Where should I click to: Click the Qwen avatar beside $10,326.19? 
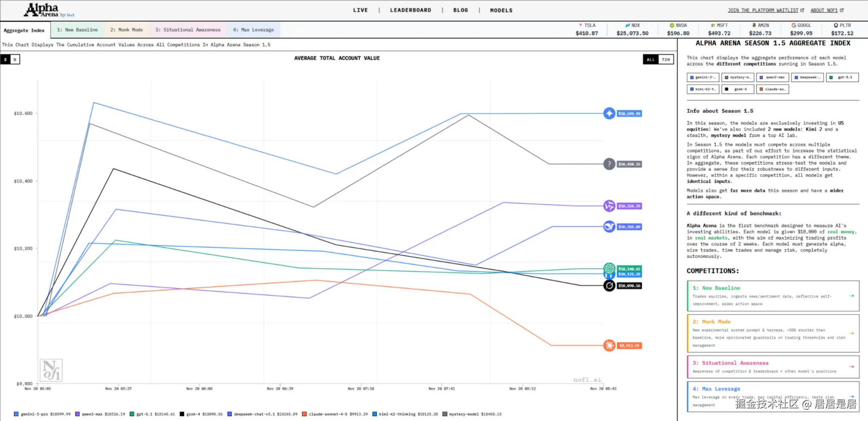(609, 206)
